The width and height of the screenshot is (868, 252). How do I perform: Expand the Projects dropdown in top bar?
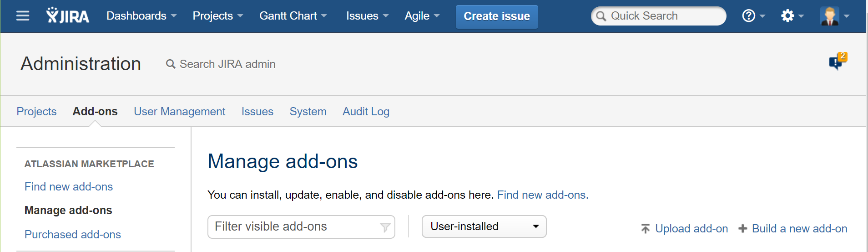coord(217,16)
